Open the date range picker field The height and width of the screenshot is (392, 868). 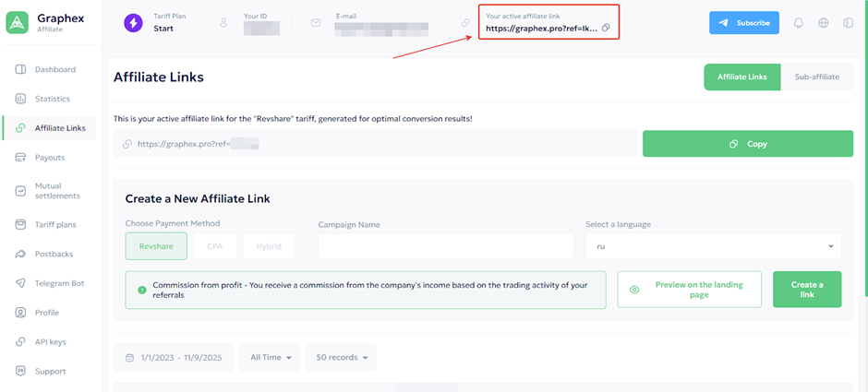pos(173,357)
